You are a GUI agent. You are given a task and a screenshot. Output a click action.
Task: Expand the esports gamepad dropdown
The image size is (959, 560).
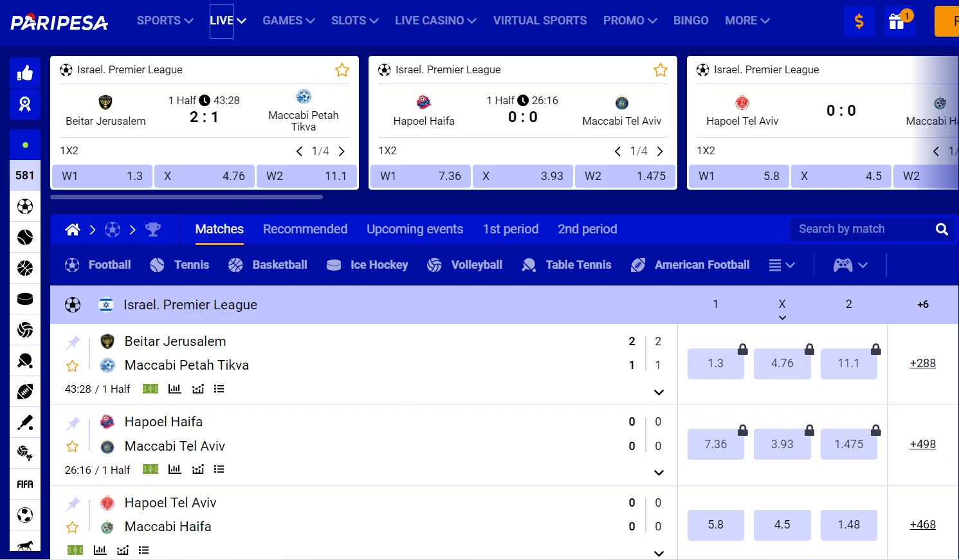pos(850,265)
